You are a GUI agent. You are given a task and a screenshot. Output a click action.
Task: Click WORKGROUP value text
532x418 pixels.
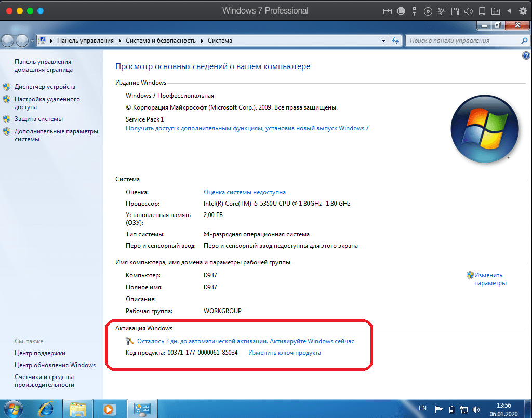tap(222, 311)
